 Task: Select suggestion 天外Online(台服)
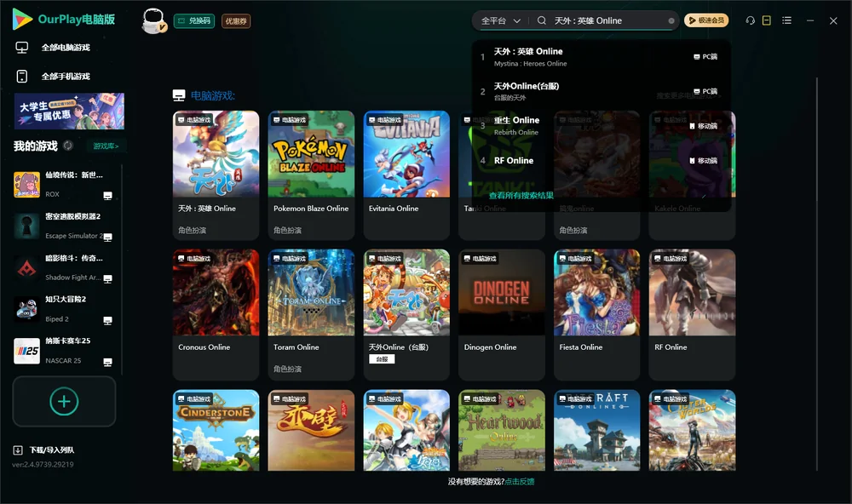601,91
